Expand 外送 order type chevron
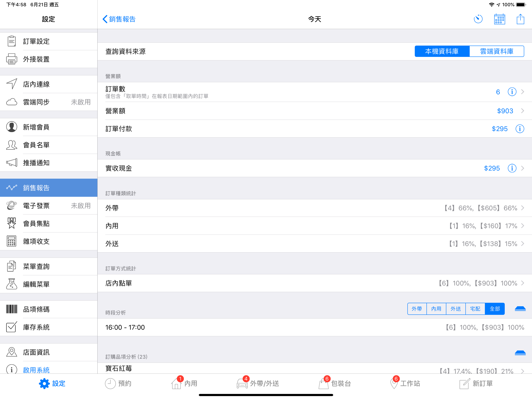The width and height of the screenshot is (532, 399). [x=523, y=244]
